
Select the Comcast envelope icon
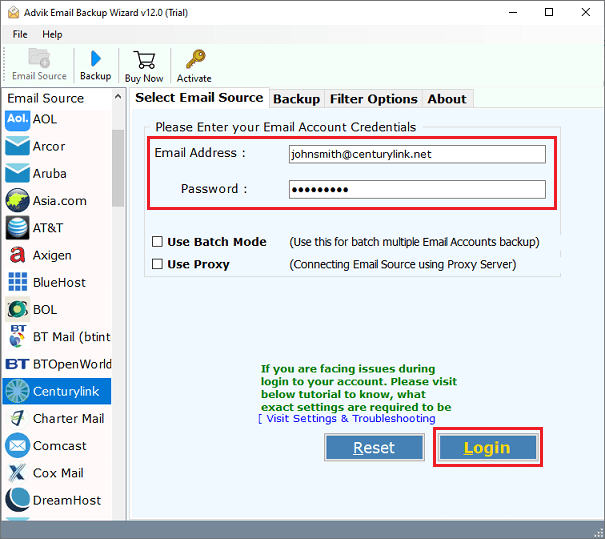point(17,446)
